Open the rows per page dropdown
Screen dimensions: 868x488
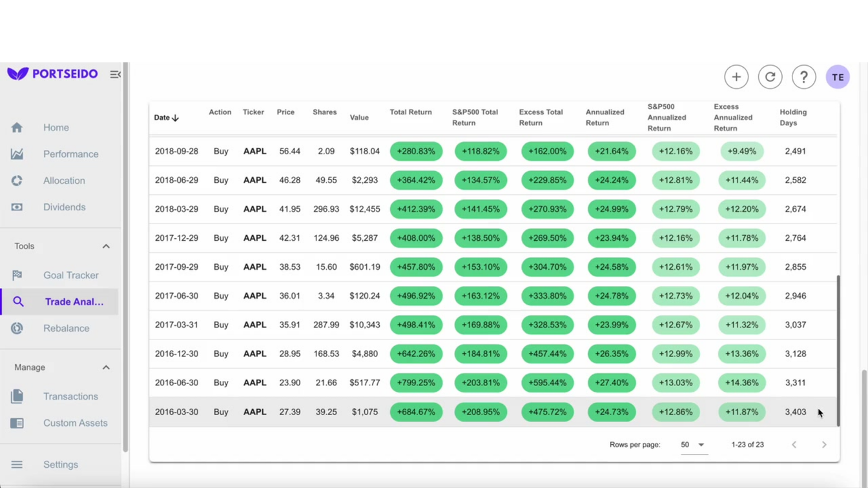click(694, 444)
